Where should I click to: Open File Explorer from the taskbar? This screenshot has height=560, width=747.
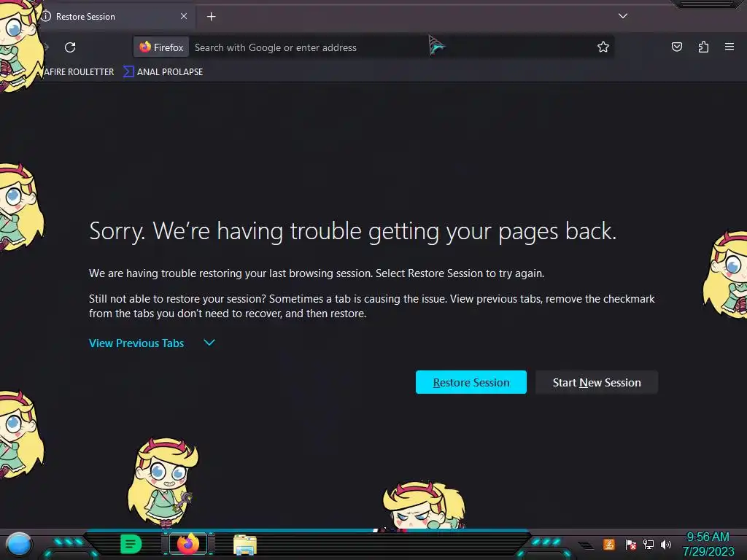tap(245, 545)
